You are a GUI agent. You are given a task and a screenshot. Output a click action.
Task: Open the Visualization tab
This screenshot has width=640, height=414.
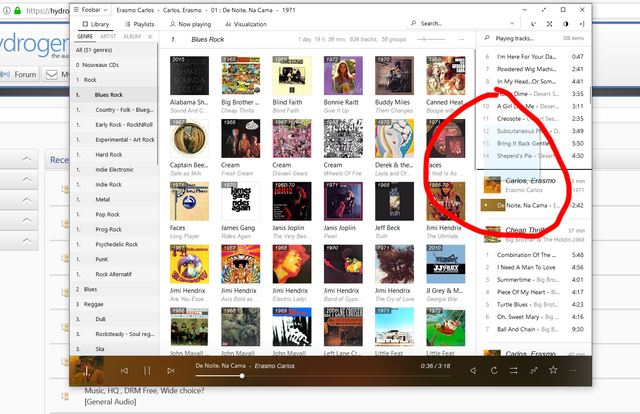coord(246,24)
